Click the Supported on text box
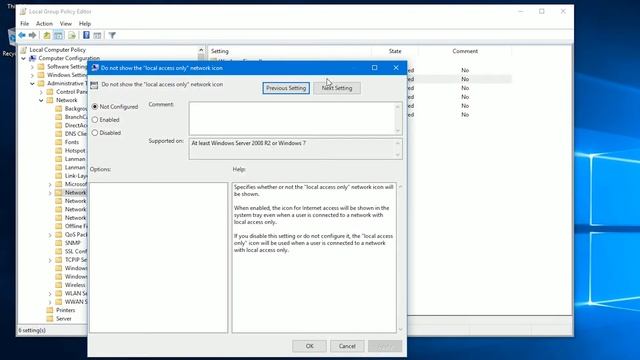 click(291, 149)
